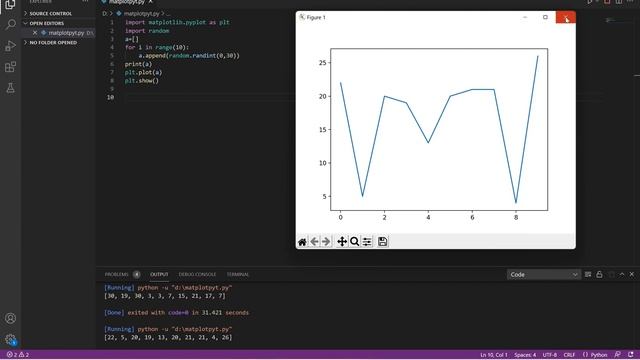Click errors and warnings status indicator
The height and width of the screenshot is (360, 640).
tap(18, 355)
